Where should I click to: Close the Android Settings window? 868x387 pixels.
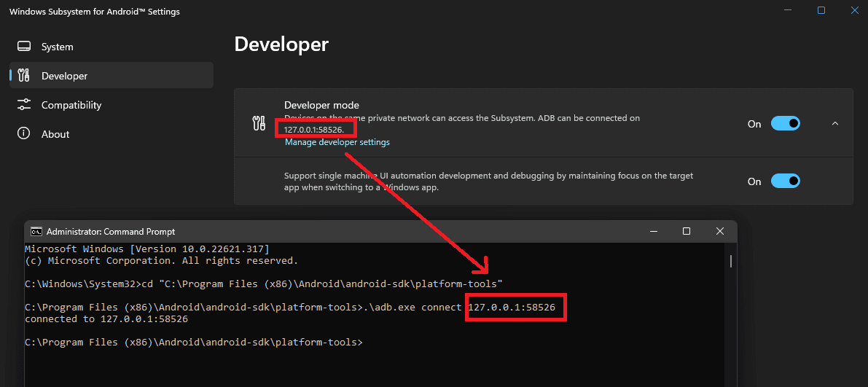point(854,10)
